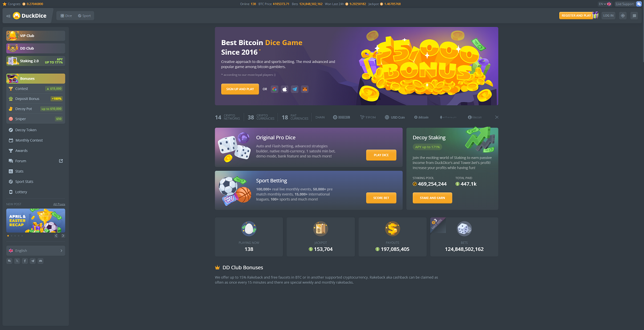Click the PLAY DICE button
644x330 pixels.
click(381, 155)
